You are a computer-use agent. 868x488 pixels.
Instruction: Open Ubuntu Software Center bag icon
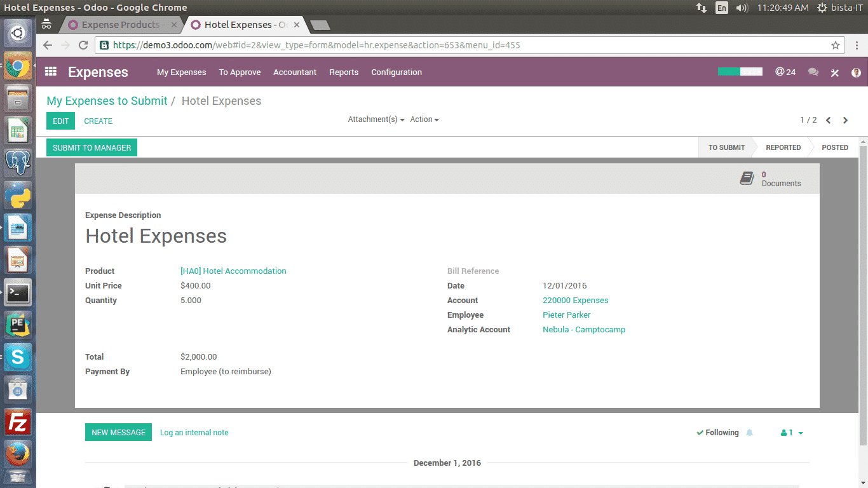tap(18, 390)
